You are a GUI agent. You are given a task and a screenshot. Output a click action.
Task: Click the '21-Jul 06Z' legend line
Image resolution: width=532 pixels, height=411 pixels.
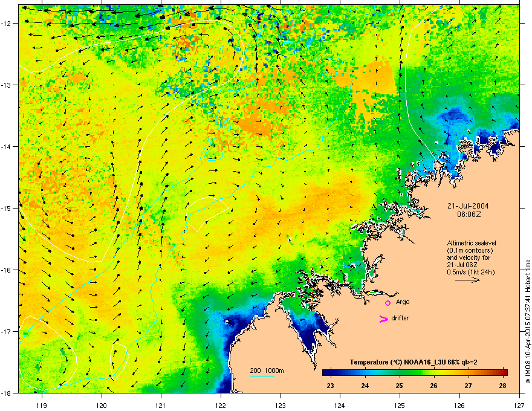[462, 265]
